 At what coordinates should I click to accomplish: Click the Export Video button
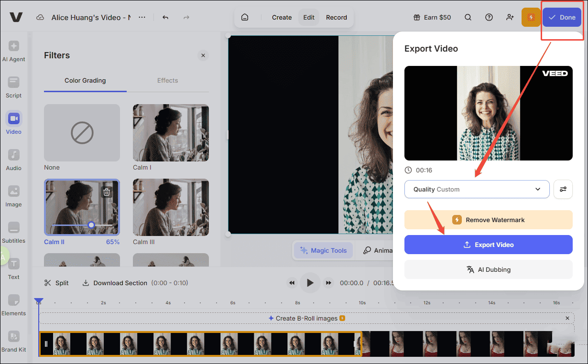point(488,244)
